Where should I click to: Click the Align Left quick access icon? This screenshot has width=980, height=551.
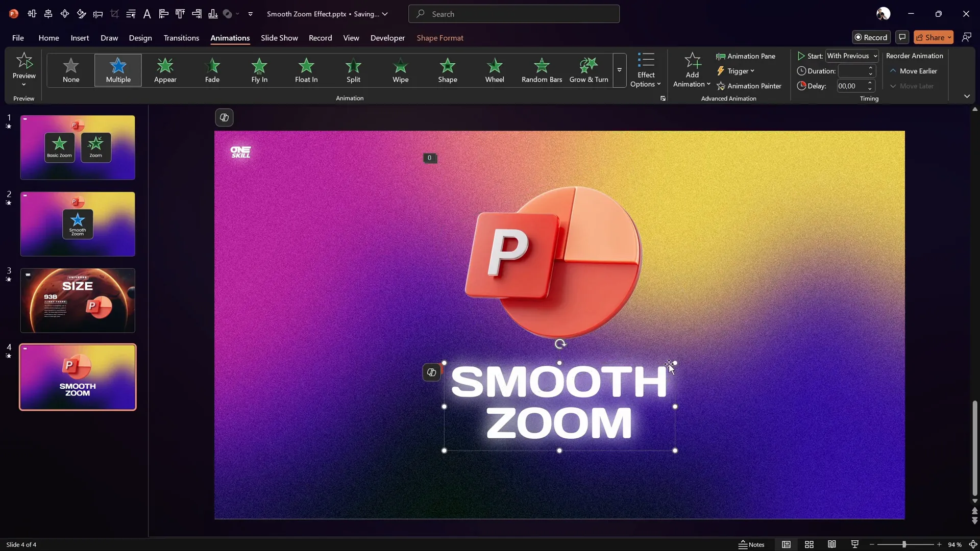tap(163, 14)
